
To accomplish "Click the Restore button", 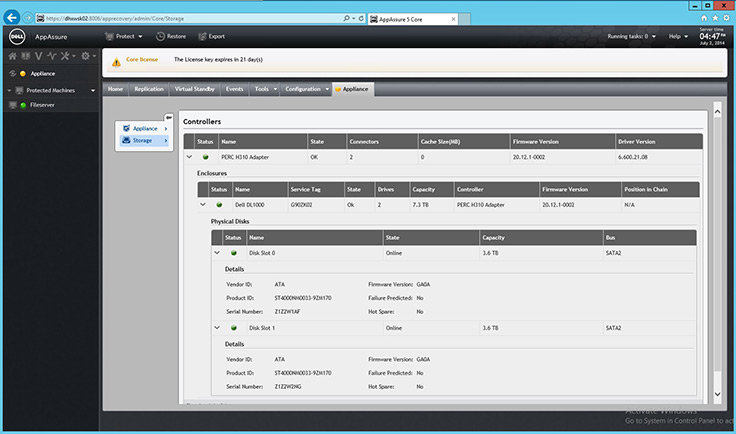I will (171, 36).
